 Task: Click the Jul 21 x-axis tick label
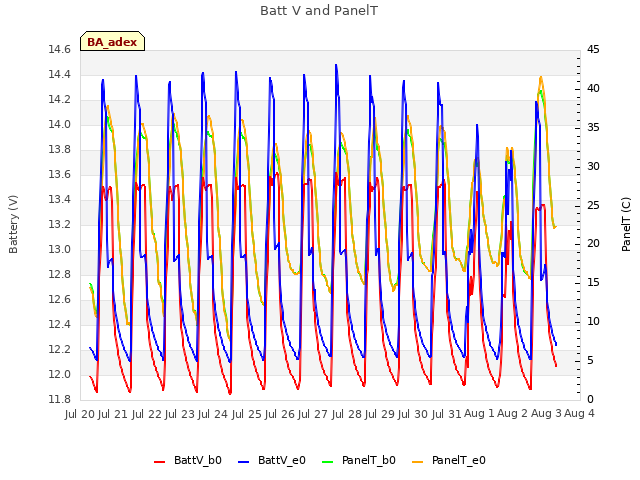[113, 414]
